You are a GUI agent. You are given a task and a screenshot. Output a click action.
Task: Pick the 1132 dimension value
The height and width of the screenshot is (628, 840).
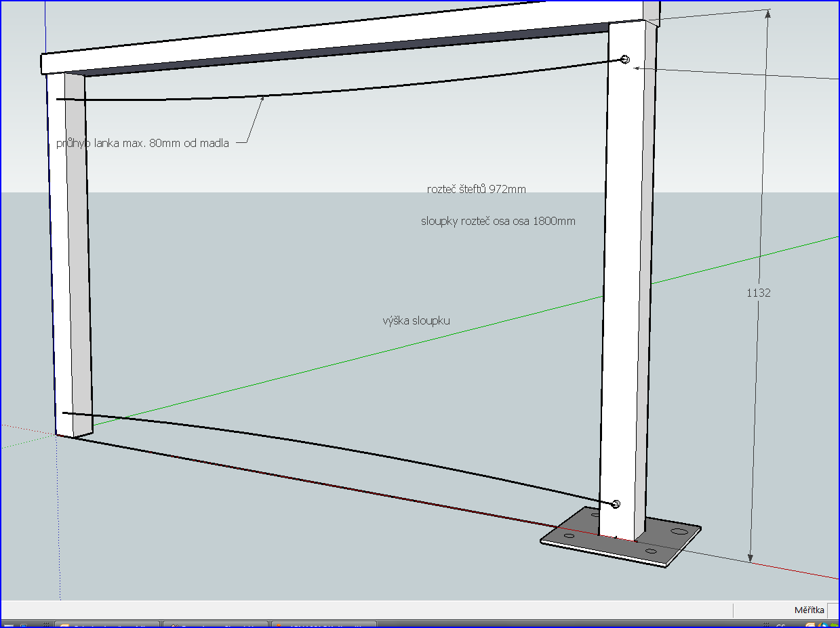point(758,293)
